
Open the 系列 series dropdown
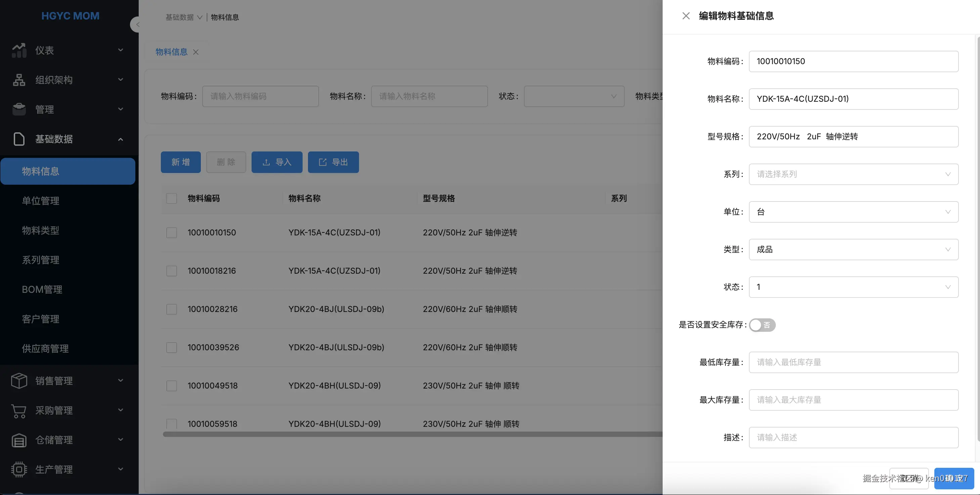(853, 174)
